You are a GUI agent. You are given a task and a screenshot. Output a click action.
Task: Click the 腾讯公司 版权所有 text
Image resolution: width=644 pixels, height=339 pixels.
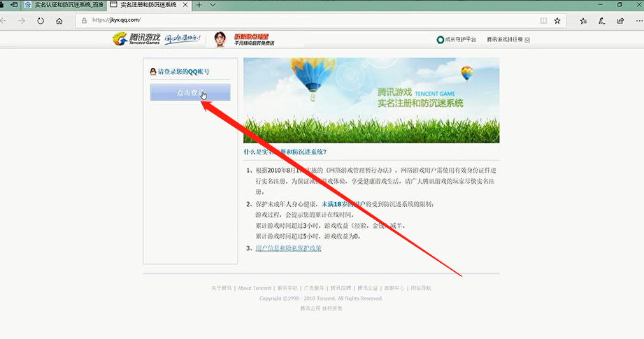pos(321,308)
